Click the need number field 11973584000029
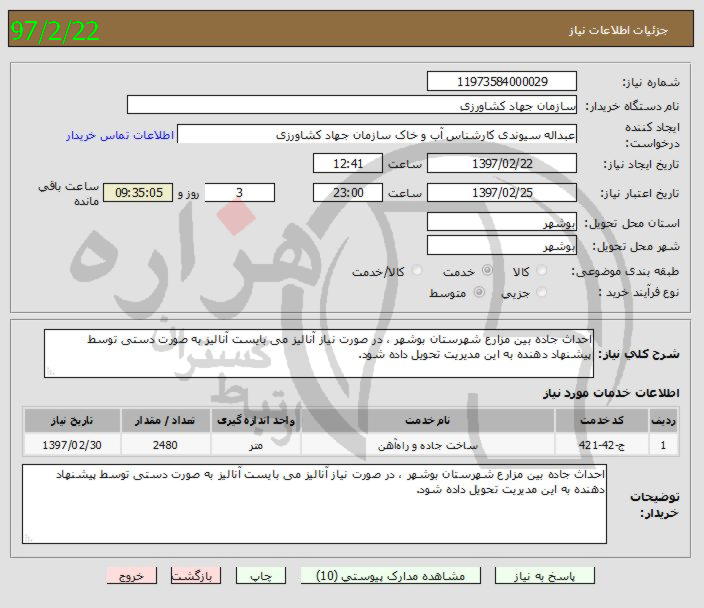This screenshot has height=608, width=704. click(502, 81)
